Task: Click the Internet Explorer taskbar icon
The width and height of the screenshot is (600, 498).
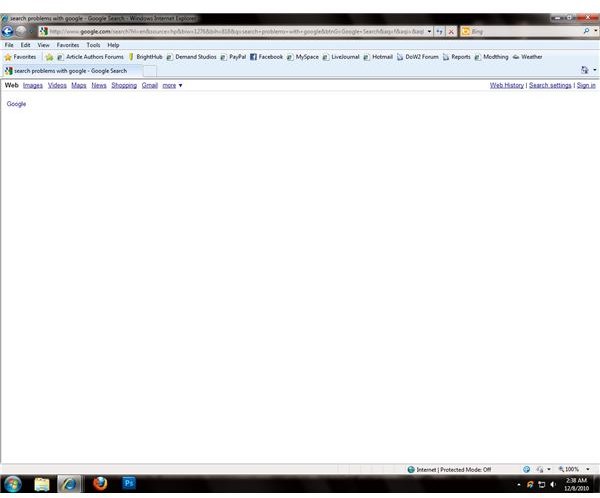Action: (x=69, y=484)
